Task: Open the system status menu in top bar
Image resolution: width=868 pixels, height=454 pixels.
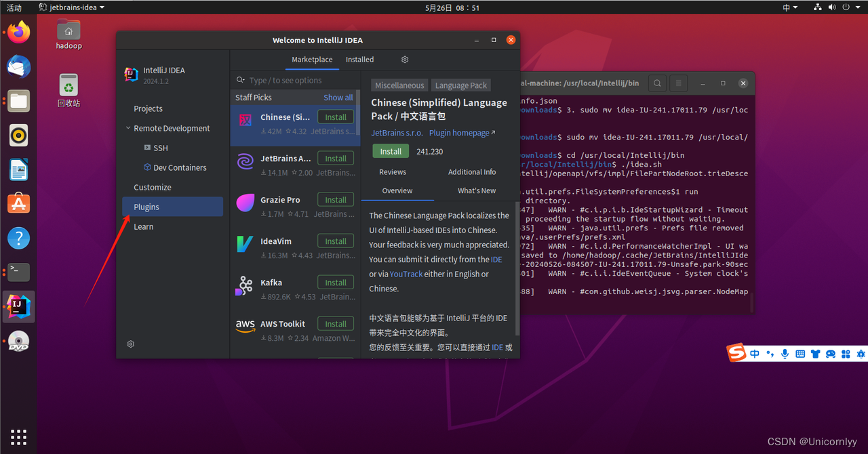Action: click(x=838, y=7)
